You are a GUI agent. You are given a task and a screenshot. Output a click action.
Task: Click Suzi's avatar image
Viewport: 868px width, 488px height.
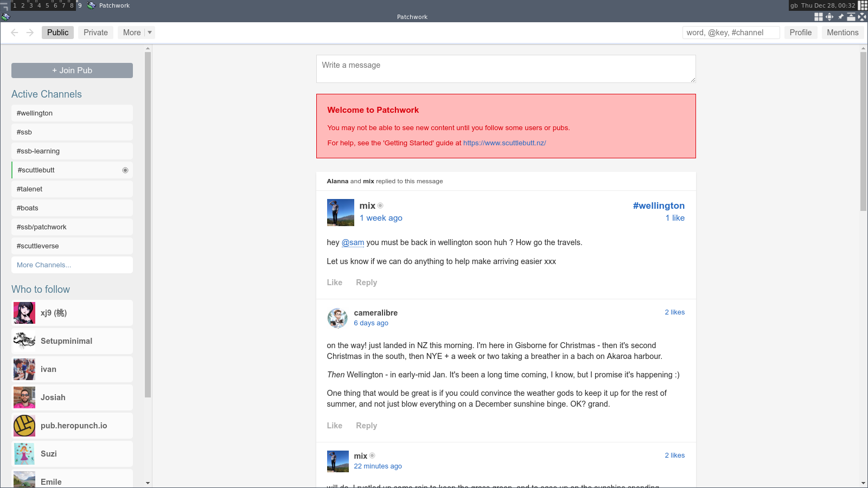[24, 454]
